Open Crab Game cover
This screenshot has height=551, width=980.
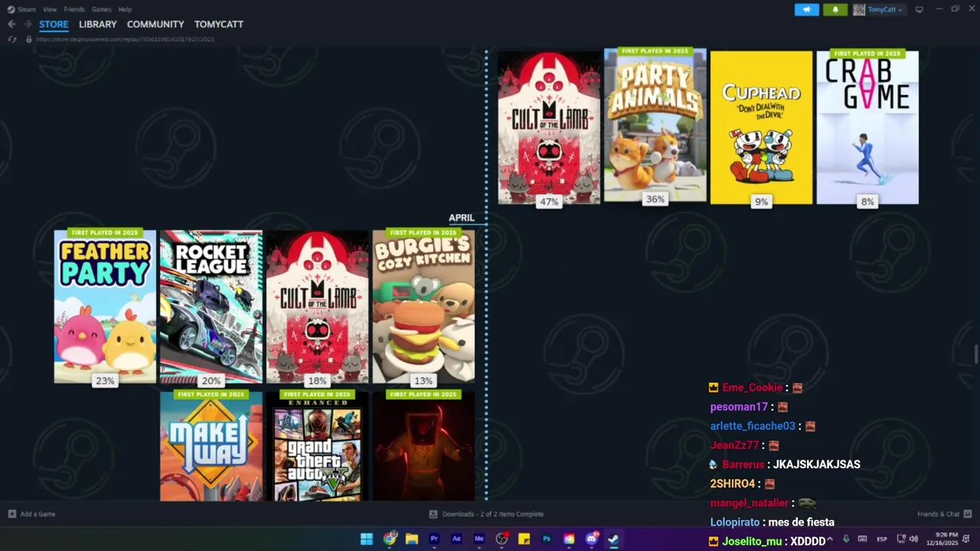[867, 128]
